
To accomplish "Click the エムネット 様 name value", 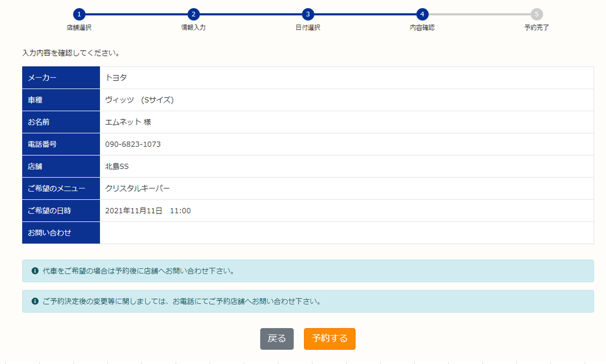I will [x=128, y=122].
